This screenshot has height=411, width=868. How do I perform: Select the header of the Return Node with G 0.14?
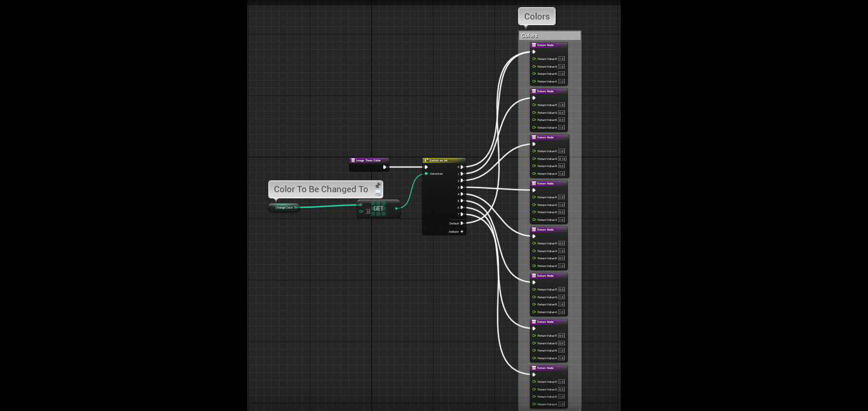tap(549, 137)
